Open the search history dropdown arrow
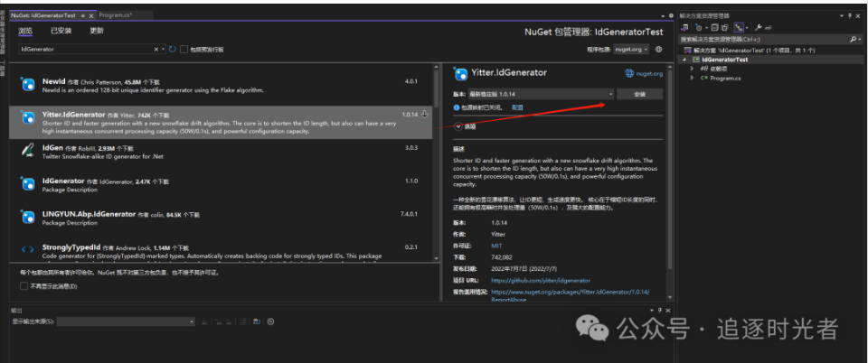 (x=164, y=49)
